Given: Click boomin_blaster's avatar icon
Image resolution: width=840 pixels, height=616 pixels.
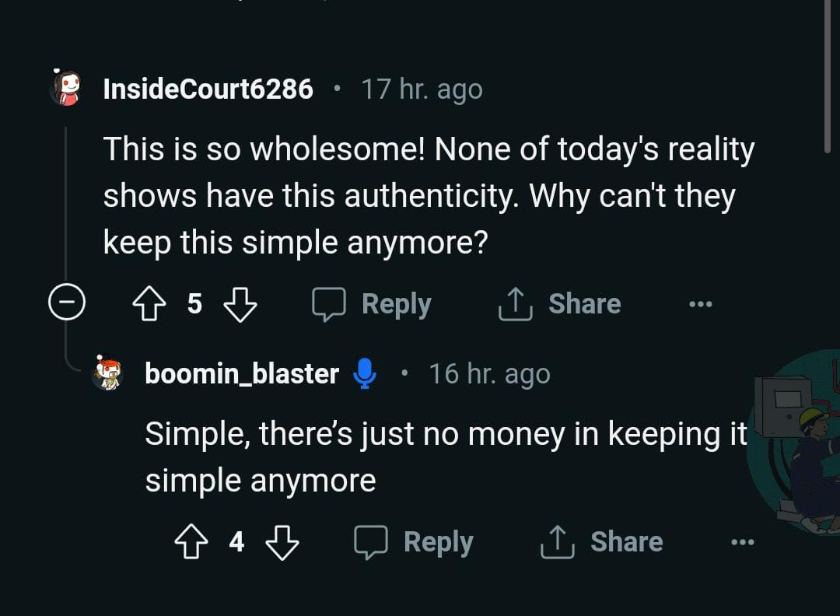Looking at the screenshot, I should 108,373.
